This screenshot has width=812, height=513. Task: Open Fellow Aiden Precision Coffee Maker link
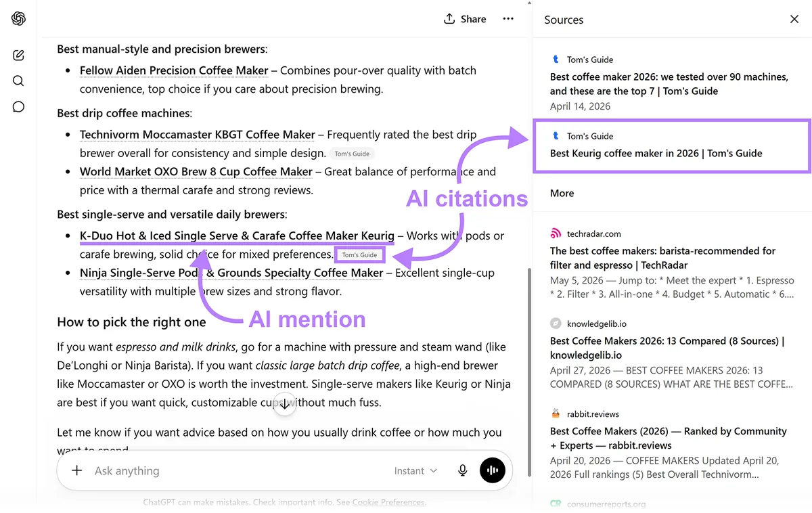point(174,70)
